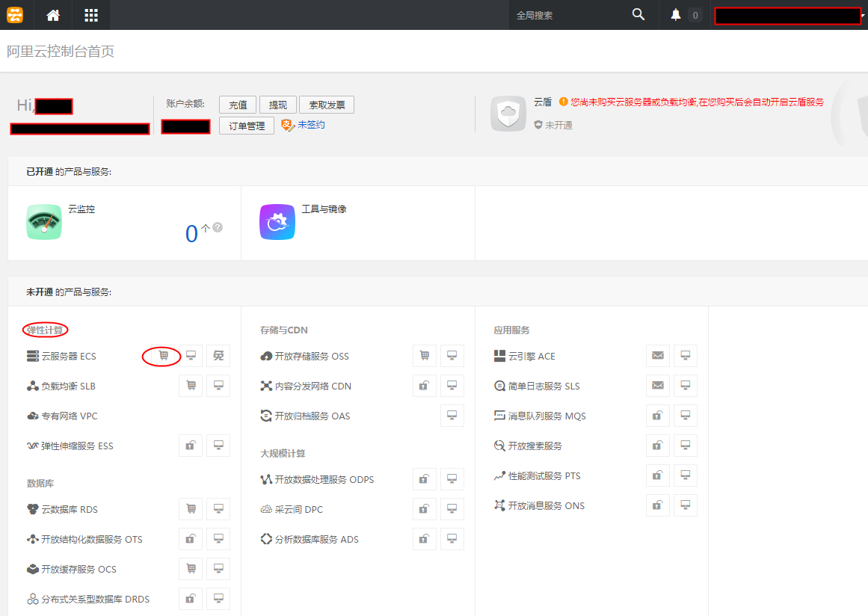Click the Aliyun logo in top-left corner

tap(15, 15)
